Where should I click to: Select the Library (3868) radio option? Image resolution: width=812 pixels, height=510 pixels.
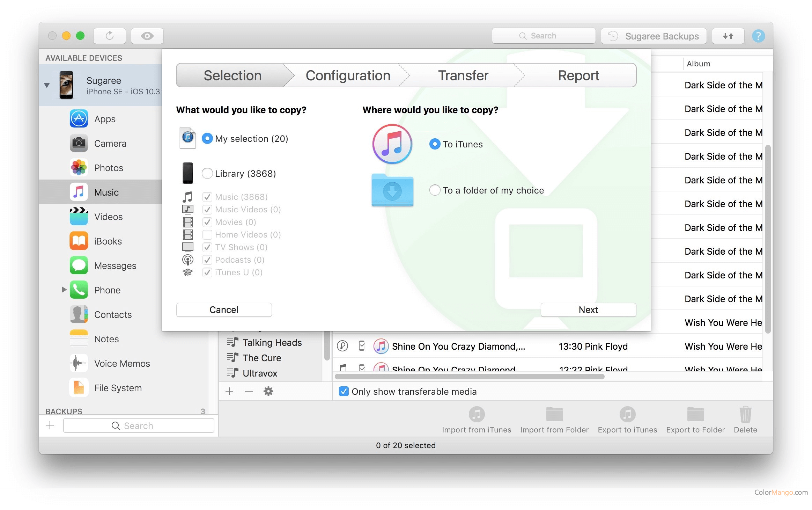[207, 174]
